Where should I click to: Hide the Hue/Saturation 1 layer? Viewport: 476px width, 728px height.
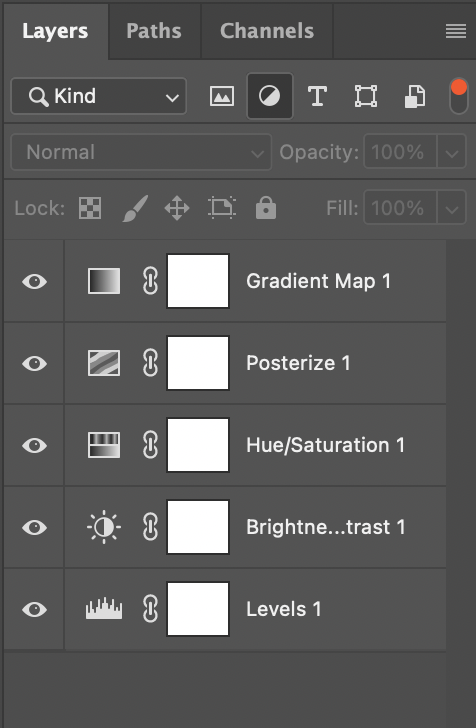pos(34,445)
